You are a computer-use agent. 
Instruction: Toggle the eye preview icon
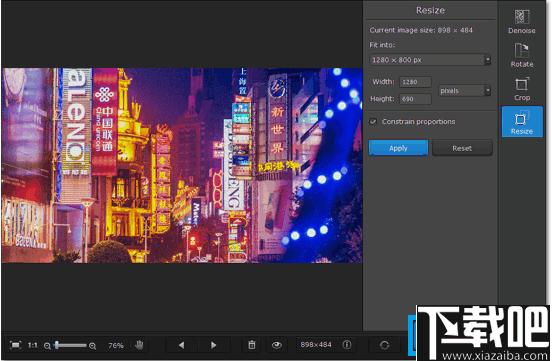click(277, 345)
